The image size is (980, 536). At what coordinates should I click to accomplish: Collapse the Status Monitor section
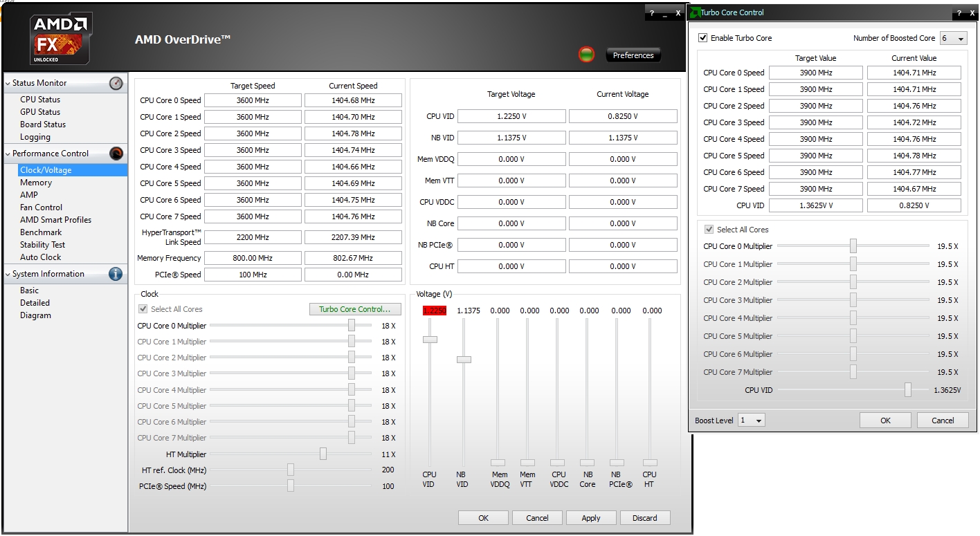pos(8,83)
